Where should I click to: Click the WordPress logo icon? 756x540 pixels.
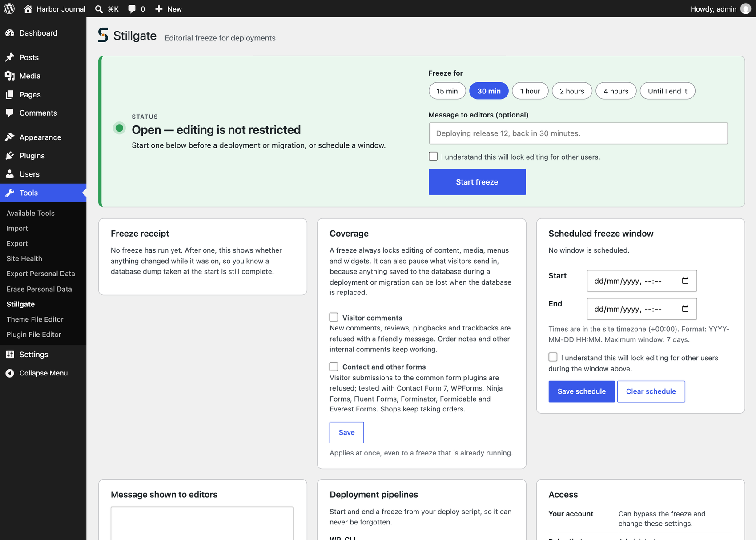9,9
